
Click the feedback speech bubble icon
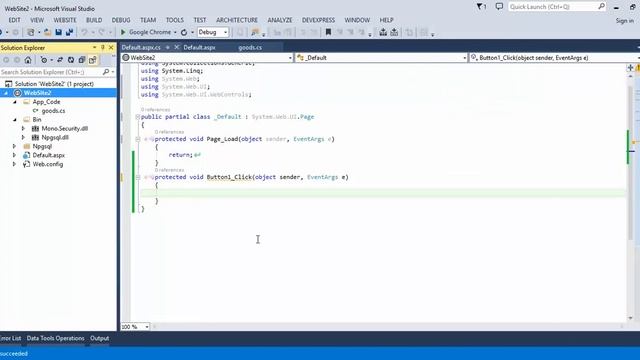[499, 7]
